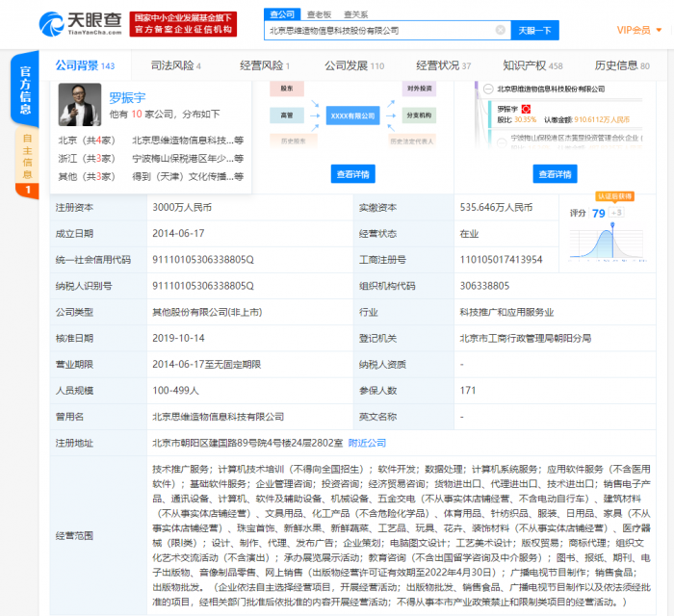Switch to the 查关系 search tab
The height and width of the screenshot is (616, 674).
point(355,14)
